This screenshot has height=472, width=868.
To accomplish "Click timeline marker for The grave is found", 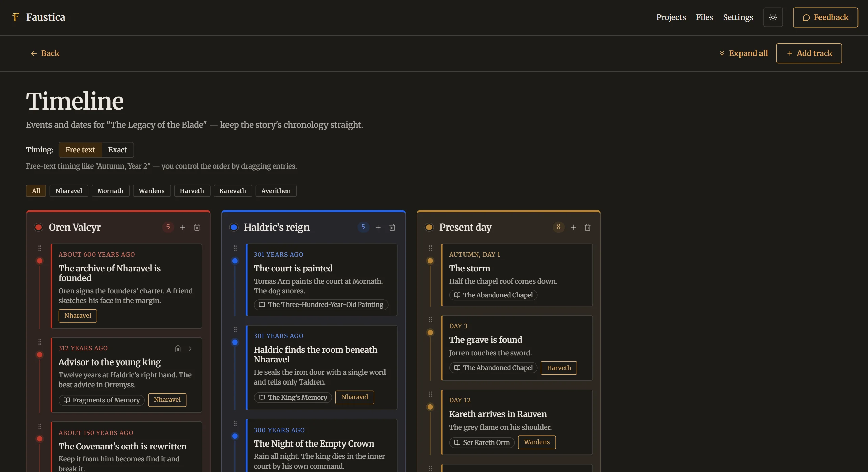I will point(430,333).
